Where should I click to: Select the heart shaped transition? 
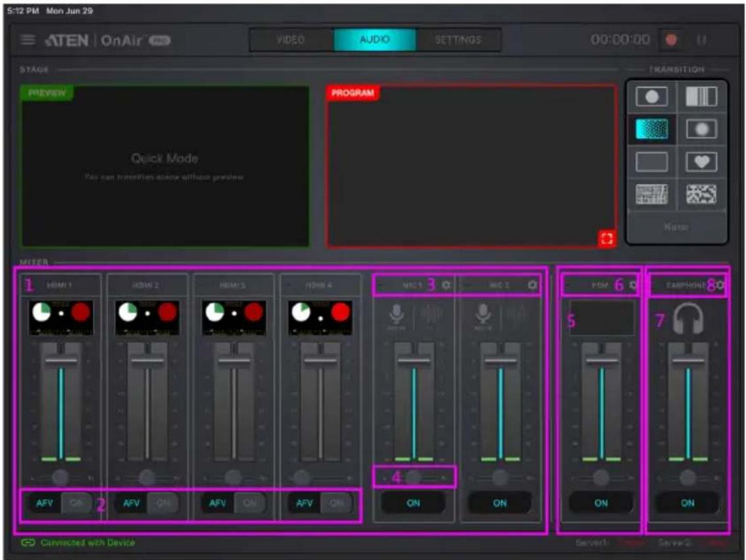point(701,162)
